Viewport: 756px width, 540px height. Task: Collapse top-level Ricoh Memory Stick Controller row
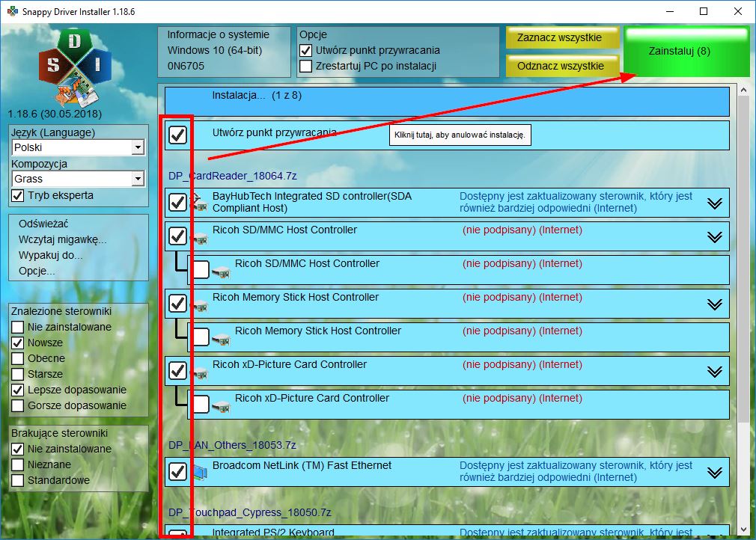click(x=715, y=304)
